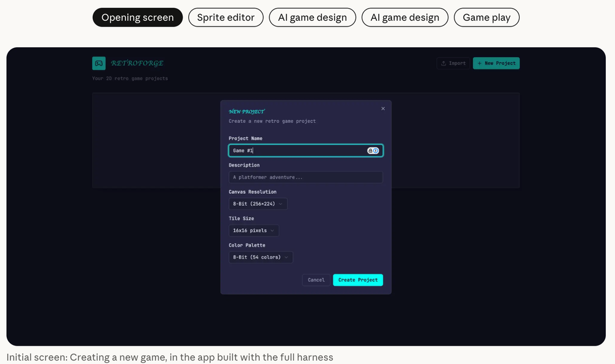Click the upload icon on the Import button

(443, 63)
